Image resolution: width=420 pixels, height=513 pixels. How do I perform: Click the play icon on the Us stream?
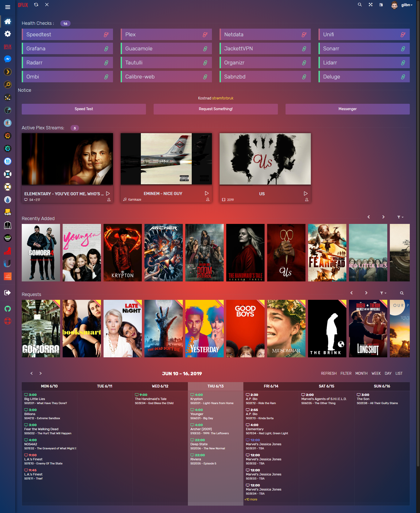tap(305, 193)
